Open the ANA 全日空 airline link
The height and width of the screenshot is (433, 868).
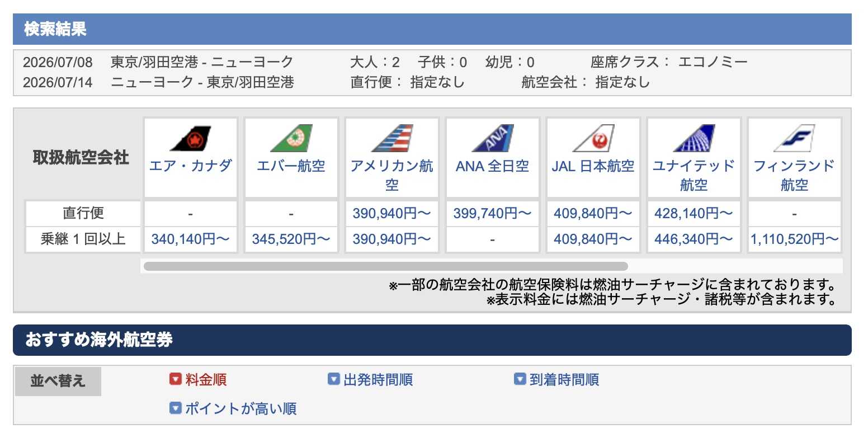[492, 166]
